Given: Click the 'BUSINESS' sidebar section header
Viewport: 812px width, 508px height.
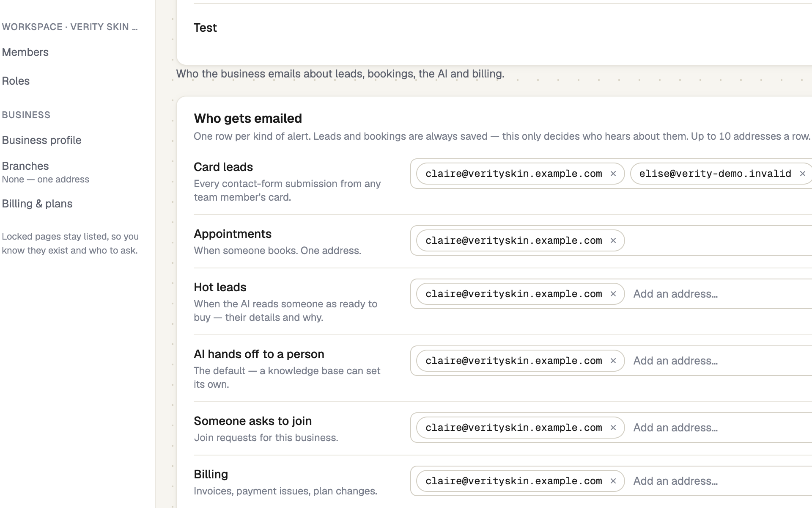Looking at the screenshot, I should pyautogui.click(x=26, y=115).
